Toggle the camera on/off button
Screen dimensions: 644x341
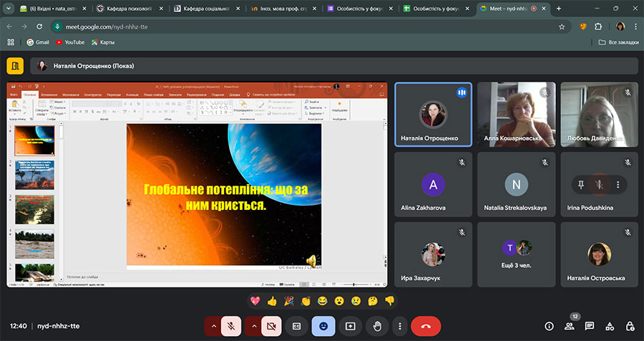coord(271,325)
